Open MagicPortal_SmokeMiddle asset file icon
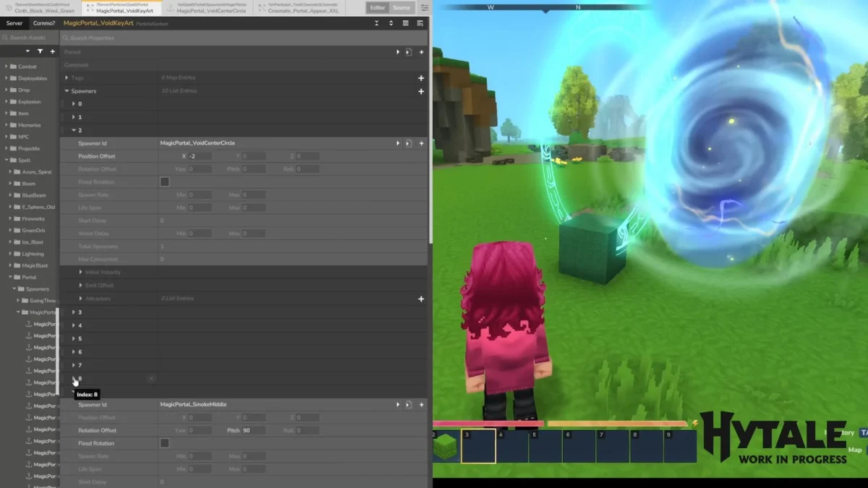The image size is (868, 488). [x=408, y=405]
